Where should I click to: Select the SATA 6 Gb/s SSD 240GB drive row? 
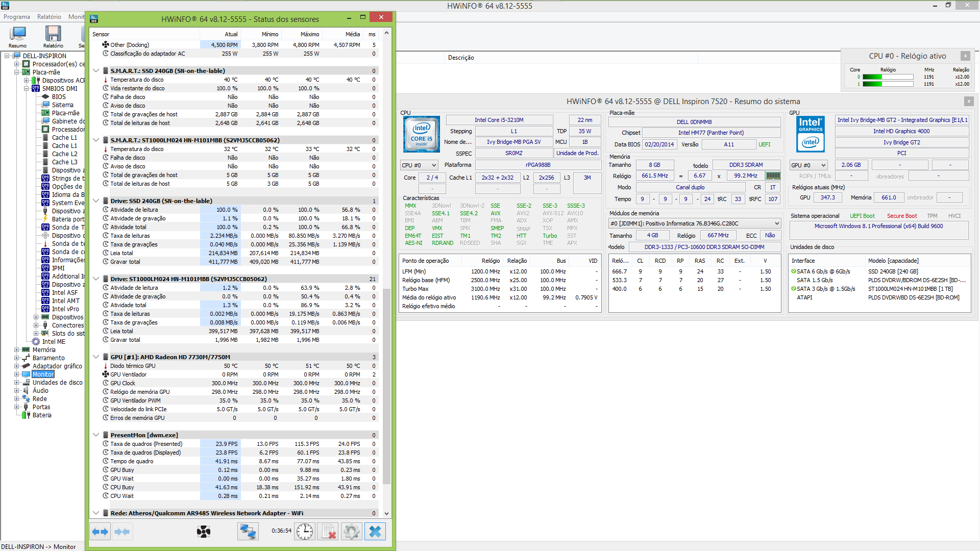(x=879, y=271)
